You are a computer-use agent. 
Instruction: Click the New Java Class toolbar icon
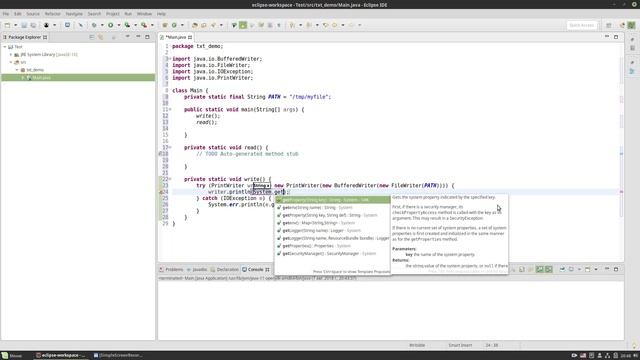coord(174,25)
